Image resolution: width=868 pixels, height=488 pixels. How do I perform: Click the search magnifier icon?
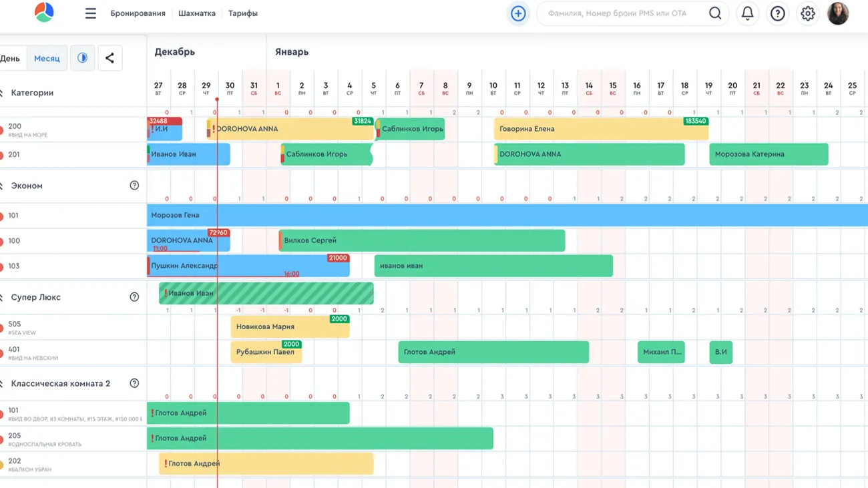[x=714, y=13]
